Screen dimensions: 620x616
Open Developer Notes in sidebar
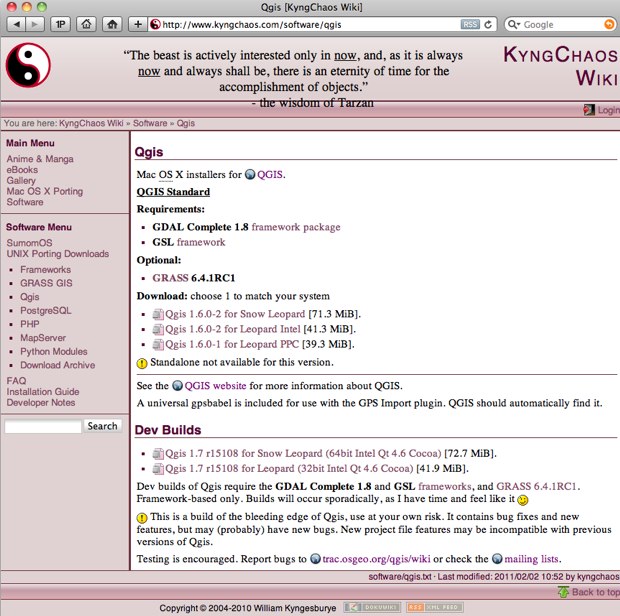(x=41, y=403)
